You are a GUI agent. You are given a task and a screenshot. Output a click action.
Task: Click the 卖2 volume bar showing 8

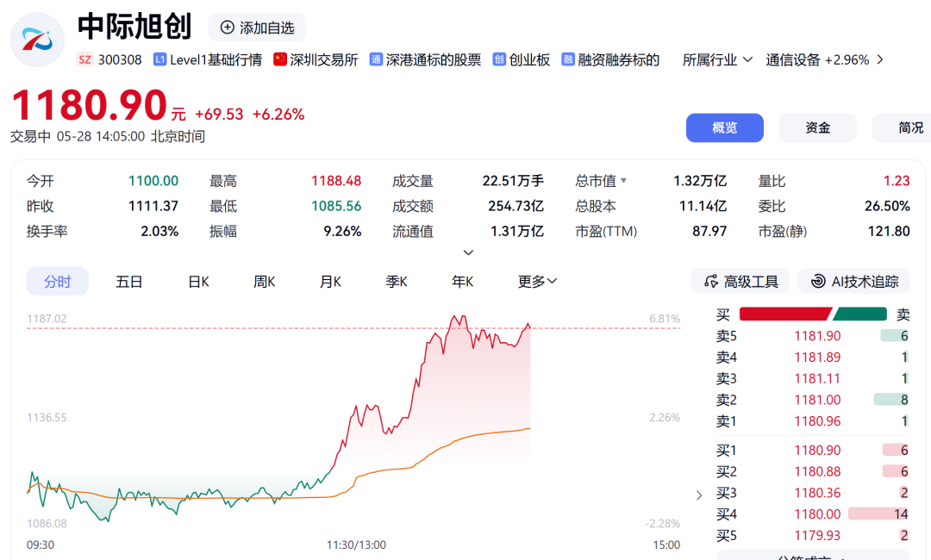891,400
